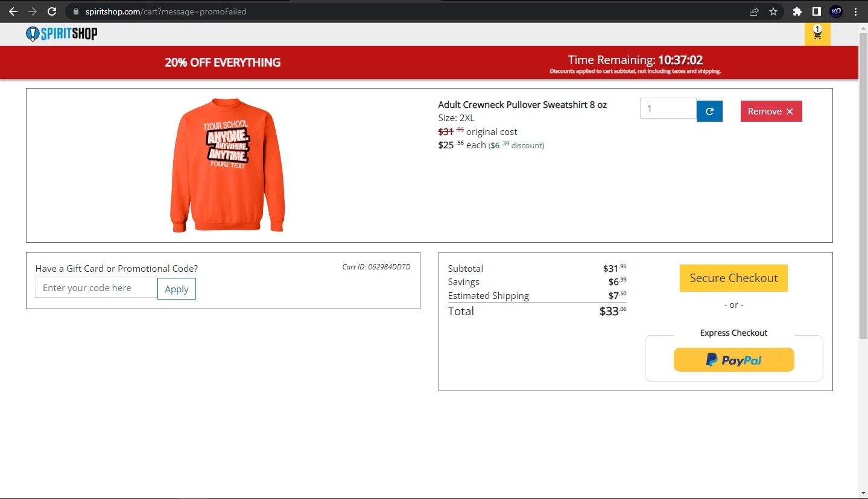This screenshot has width=868, height=499.
Task: Click the SpiritShop logo
Action: tap(62, 34)
